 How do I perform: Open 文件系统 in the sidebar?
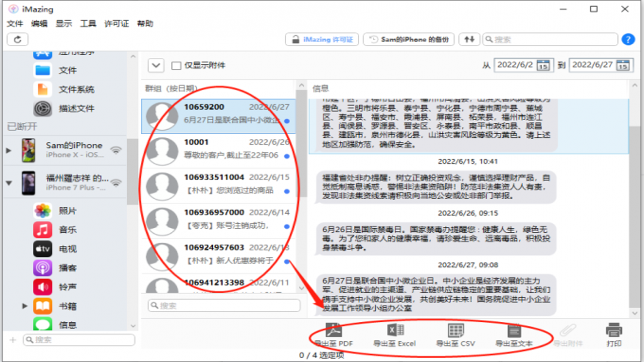(76, 89)
